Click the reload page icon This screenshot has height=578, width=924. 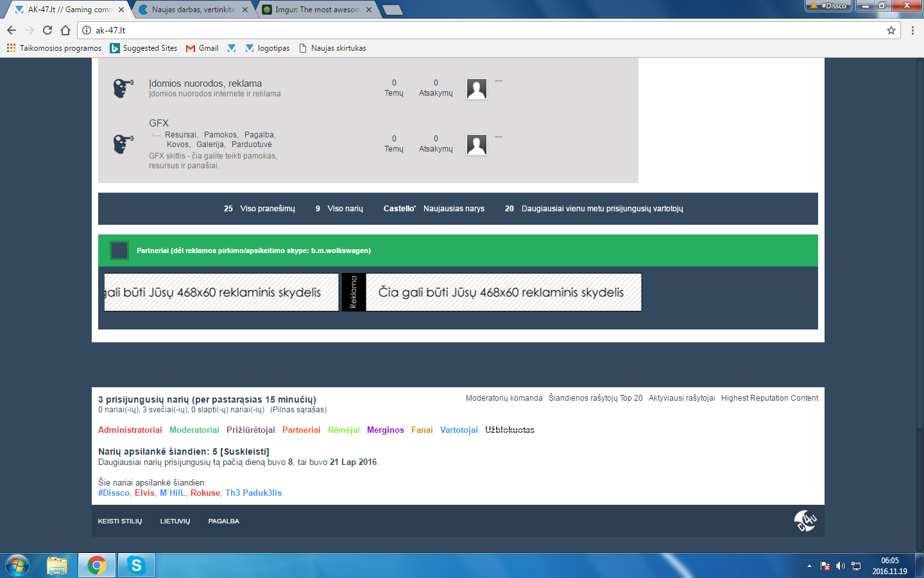point(47,30)
